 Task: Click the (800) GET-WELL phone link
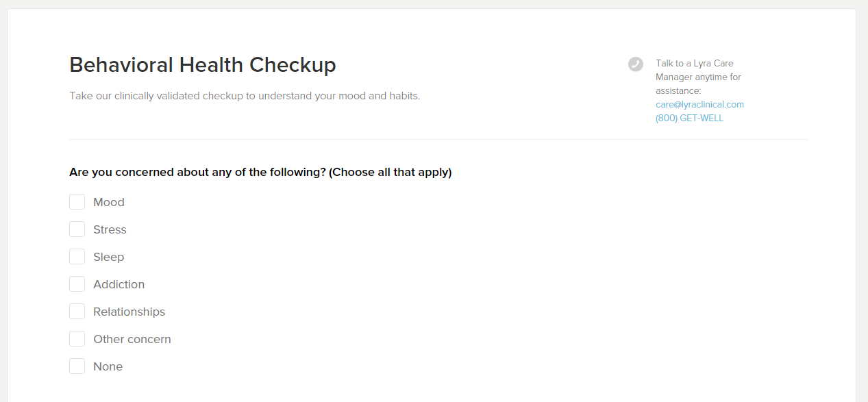click(689, 118)
